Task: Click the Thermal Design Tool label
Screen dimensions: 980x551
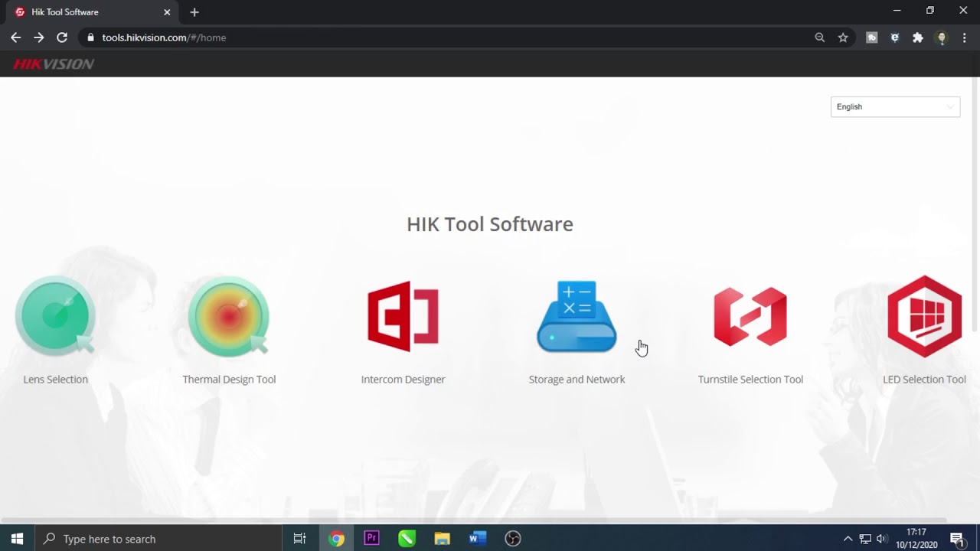Action: tap(229, 380)
